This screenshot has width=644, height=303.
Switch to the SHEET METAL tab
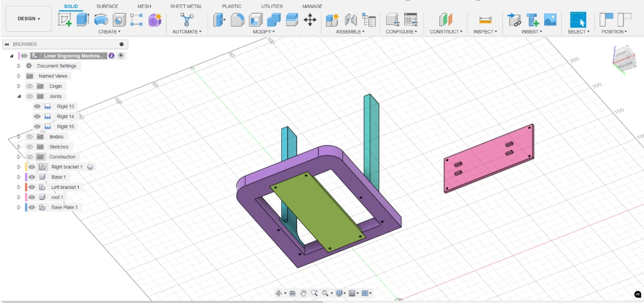pyautogui.click(x=186, y=6)
